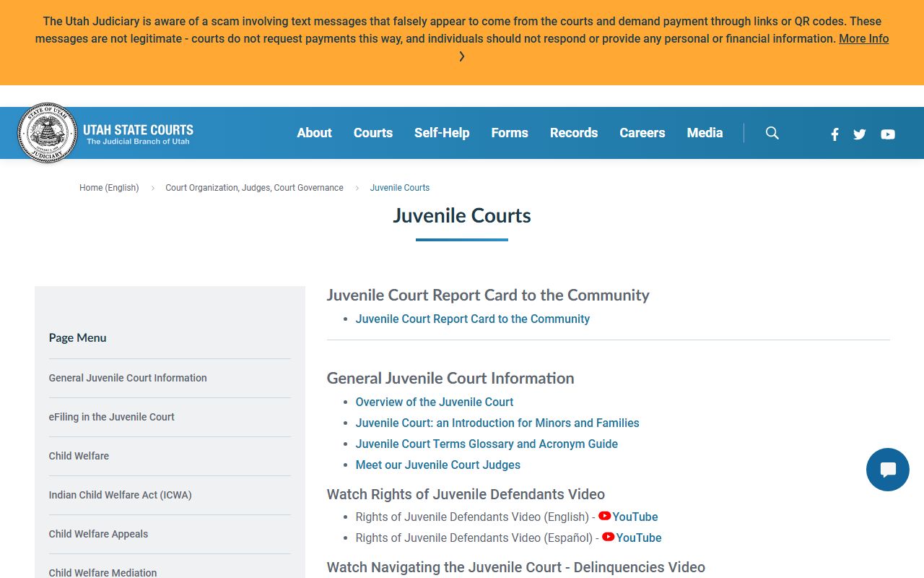The height and width of the screenshot is (578, 924).
Task: Open Introduction for Minors and Families link
Action: pos(497,423)
